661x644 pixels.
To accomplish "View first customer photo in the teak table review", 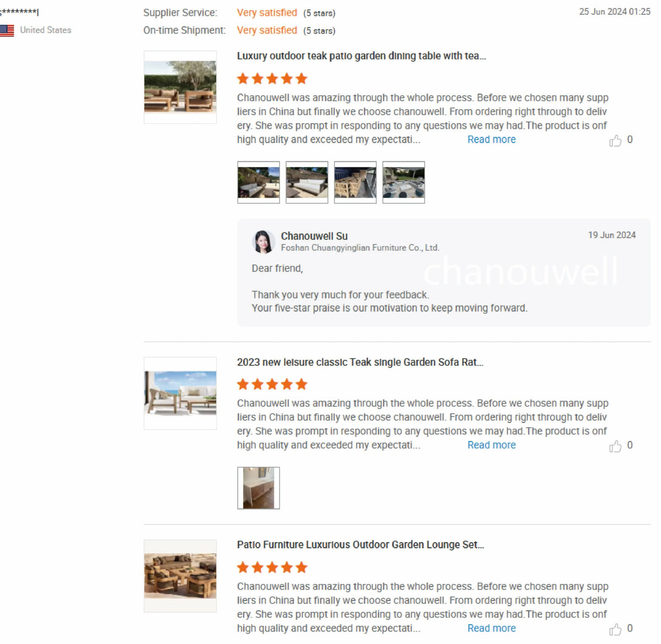I will click(258, 182).
